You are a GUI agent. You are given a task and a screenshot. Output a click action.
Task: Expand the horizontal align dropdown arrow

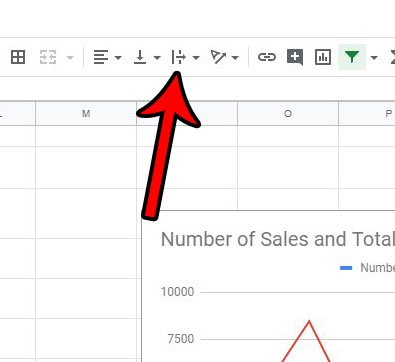pos(118,58)
